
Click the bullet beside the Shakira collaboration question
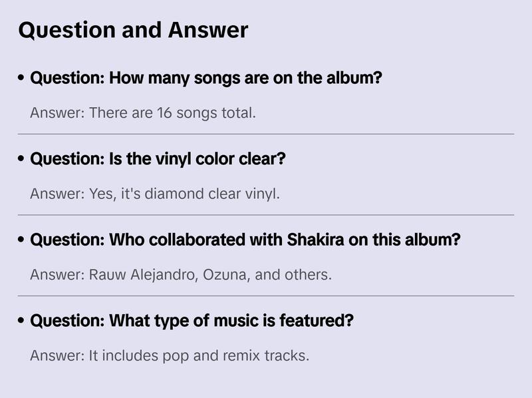(22, 240)
